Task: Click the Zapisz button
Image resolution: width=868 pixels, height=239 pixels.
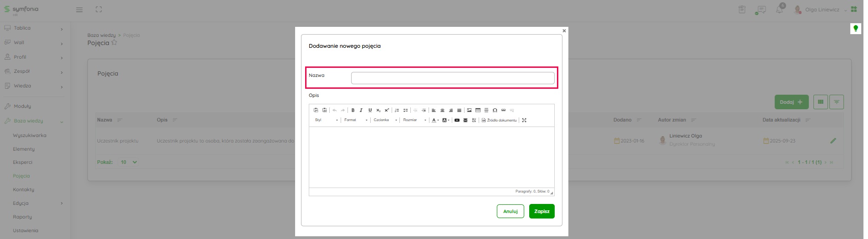Action: (x=541, y=211)
